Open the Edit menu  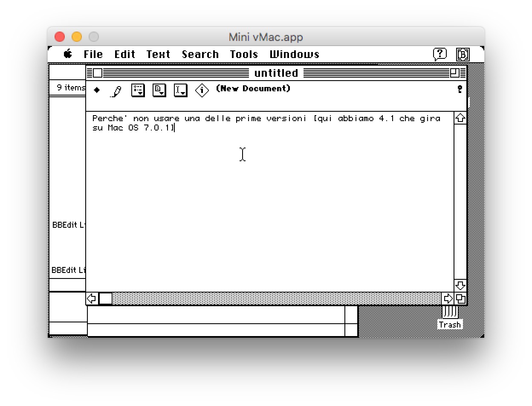click(125, 55)
